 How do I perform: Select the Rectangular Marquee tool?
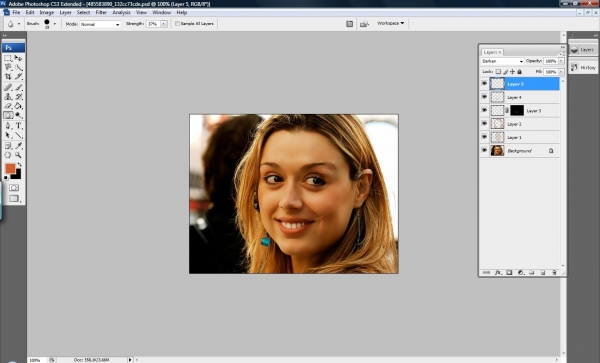pyautogui.click(x=8, y=58)
